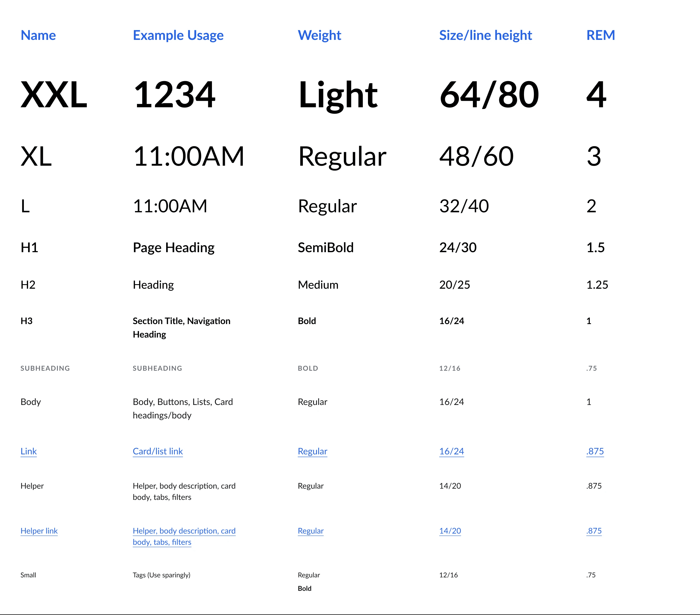Click the 'Card/list link' hyperlink
Screen dimensions: 700x615
tap(157, 451)
